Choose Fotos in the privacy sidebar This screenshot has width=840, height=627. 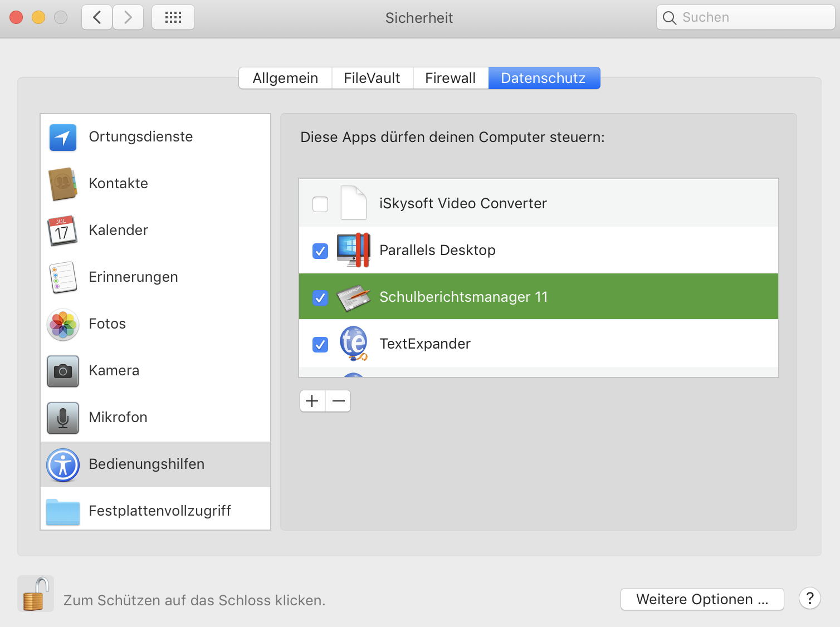[x=107, y=324]
